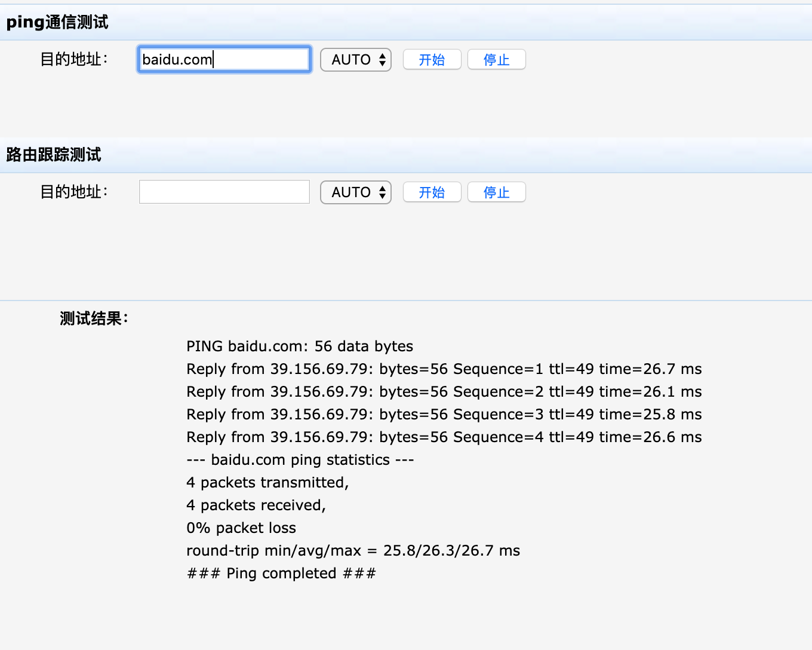This screenshot has height=650, width=812.
Task: Click '--- baidu.com ping statistics ---' line
Action: 300,460
